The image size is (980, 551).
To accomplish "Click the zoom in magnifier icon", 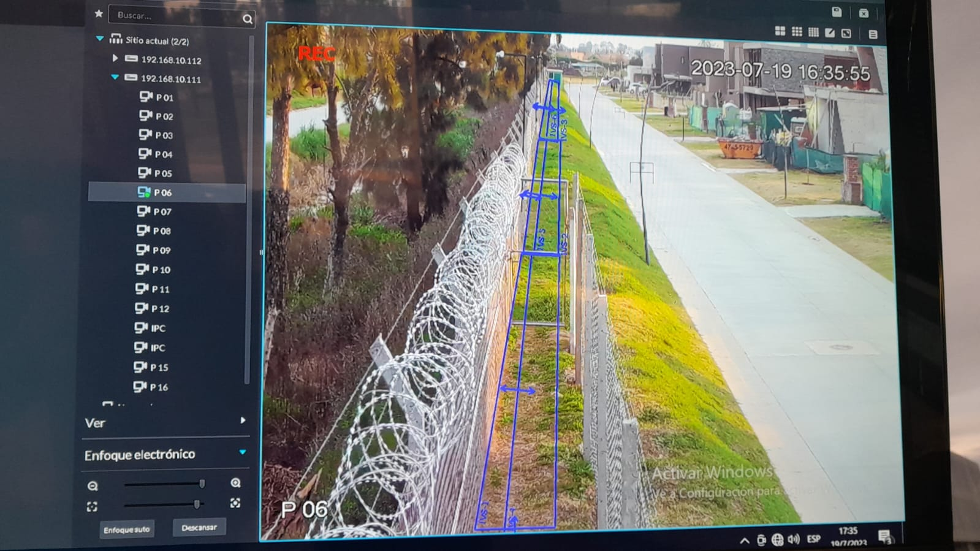I will pyautogui.click(x=235, y=483).
